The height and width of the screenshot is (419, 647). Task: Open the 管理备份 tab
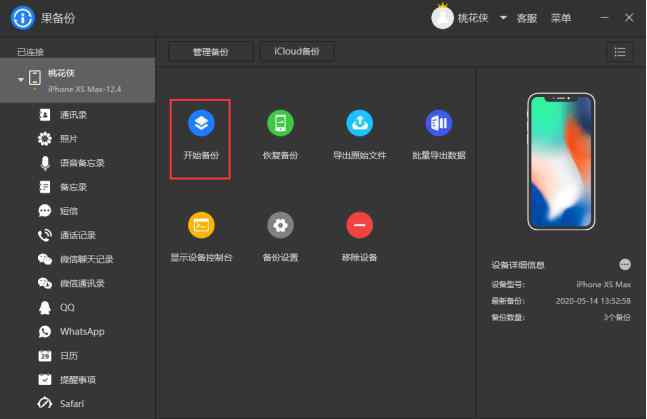click(210, 52)
